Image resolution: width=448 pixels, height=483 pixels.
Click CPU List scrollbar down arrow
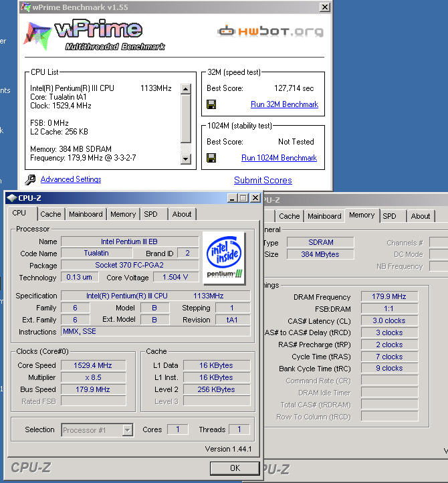[185, 159]
